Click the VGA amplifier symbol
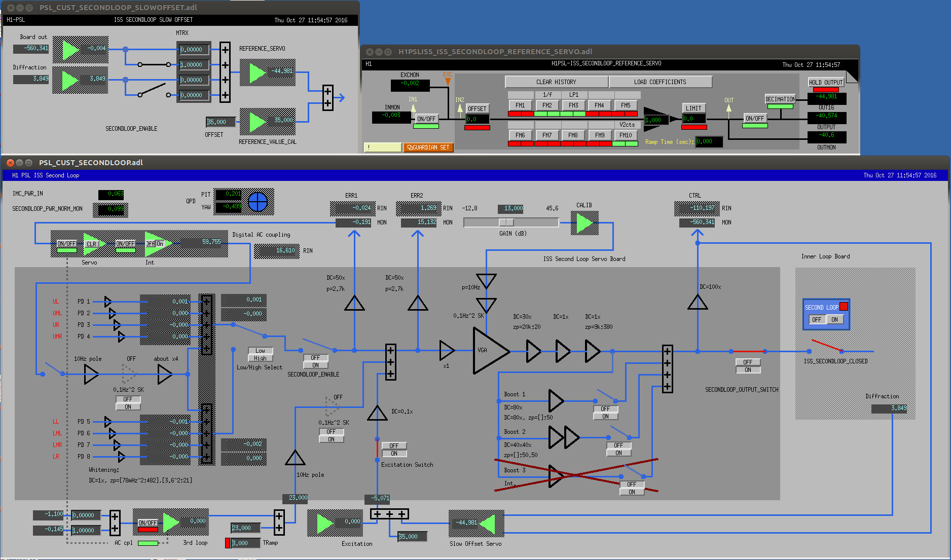 (490, 351)
